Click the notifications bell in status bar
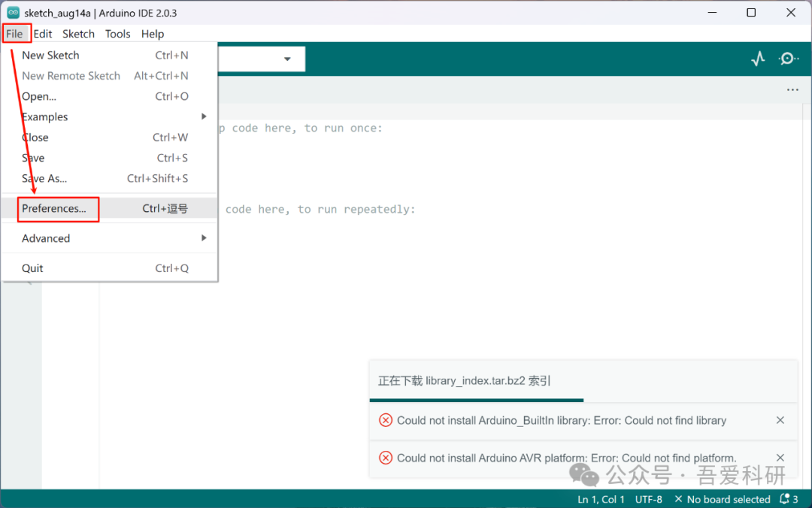The width and height of the screenshot is (812, 508). point(784,499)
